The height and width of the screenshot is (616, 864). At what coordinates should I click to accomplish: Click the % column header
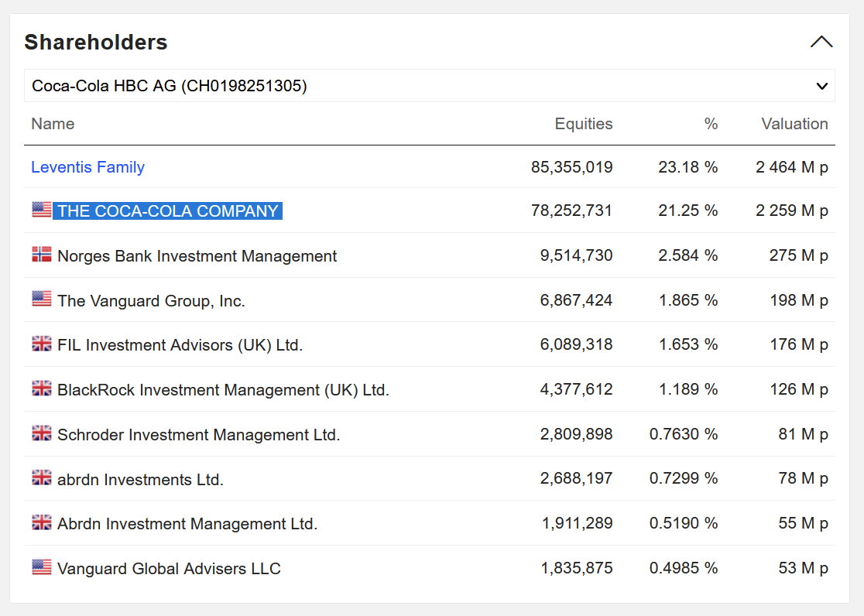tap(711, 124)
